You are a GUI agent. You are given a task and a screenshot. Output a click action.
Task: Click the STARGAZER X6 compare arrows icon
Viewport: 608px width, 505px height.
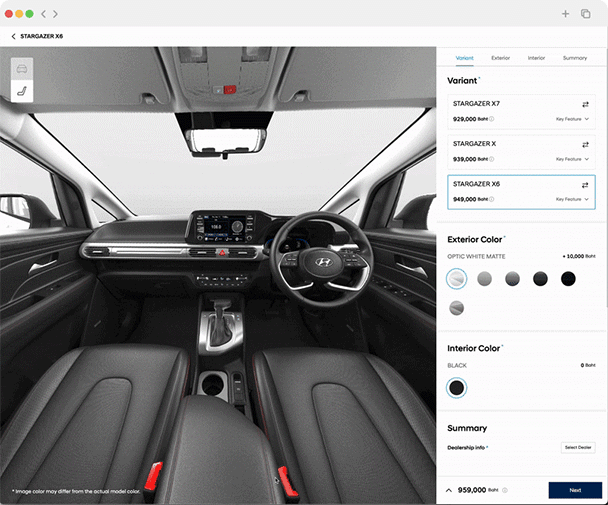[x=585, y=185]
